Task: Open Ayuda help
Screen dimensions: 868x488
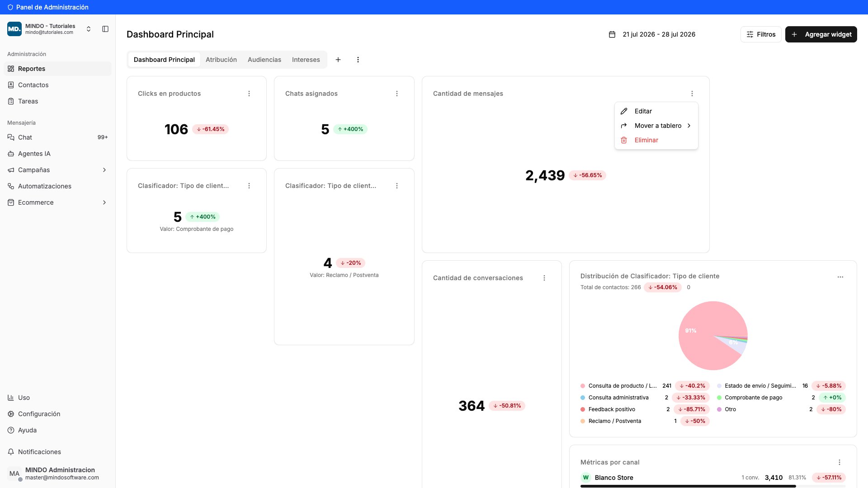Action: (x=57, y=430)
